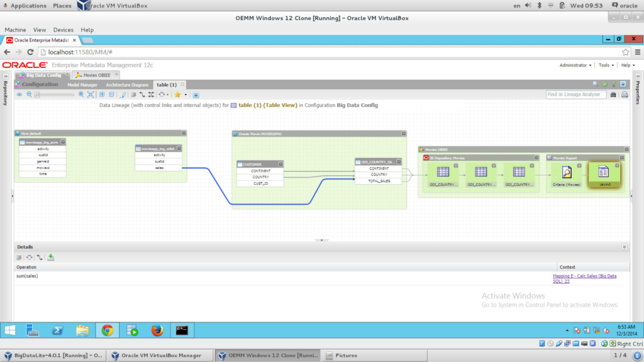Collapse the BI Repository.Movies container
644x362 pixels.
[536, 158]
